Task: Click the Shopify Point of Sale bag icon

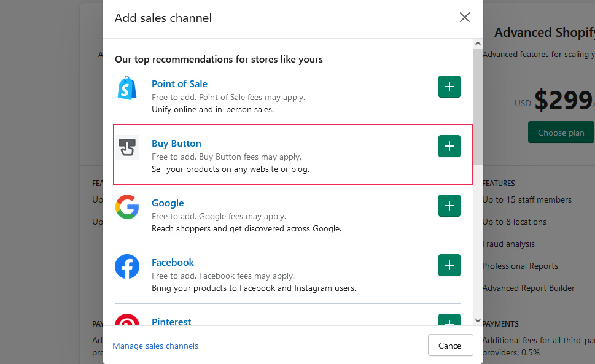Action: [x=127, y=88]
